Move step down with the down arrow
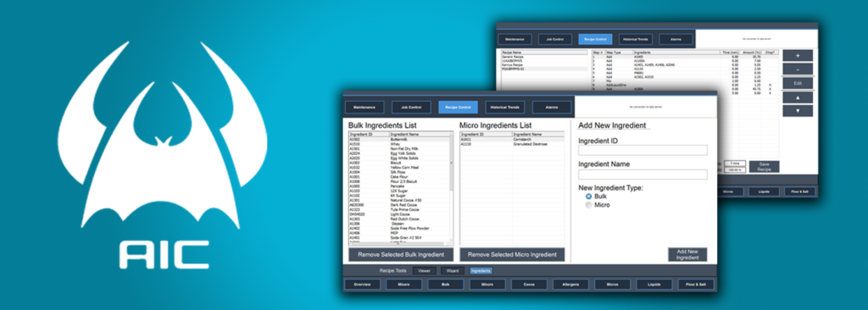The height and width of the screenshot is (310, 868). [797, 111]
